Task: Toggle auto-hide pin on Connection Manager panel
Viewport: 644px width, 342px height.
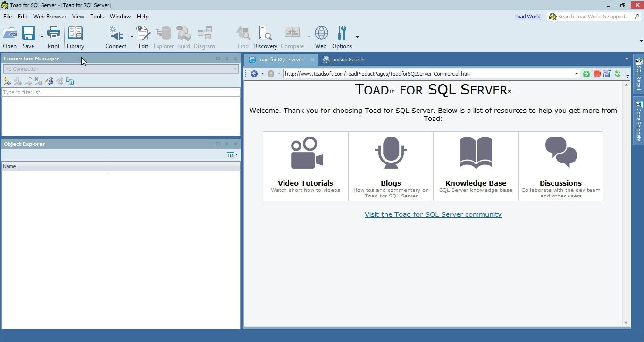Action: point(226,59)
